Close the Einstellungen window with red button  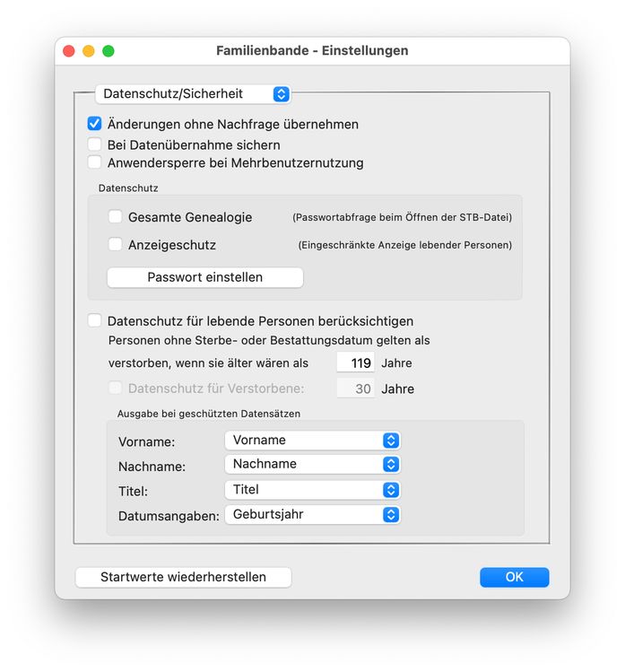tap(69, 51)
